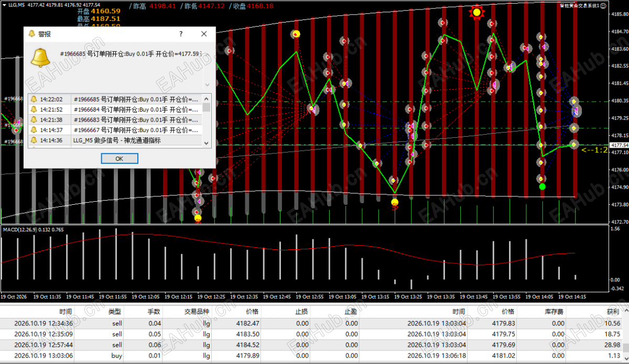Close the 警报 alert dialog

coord(204,34)
